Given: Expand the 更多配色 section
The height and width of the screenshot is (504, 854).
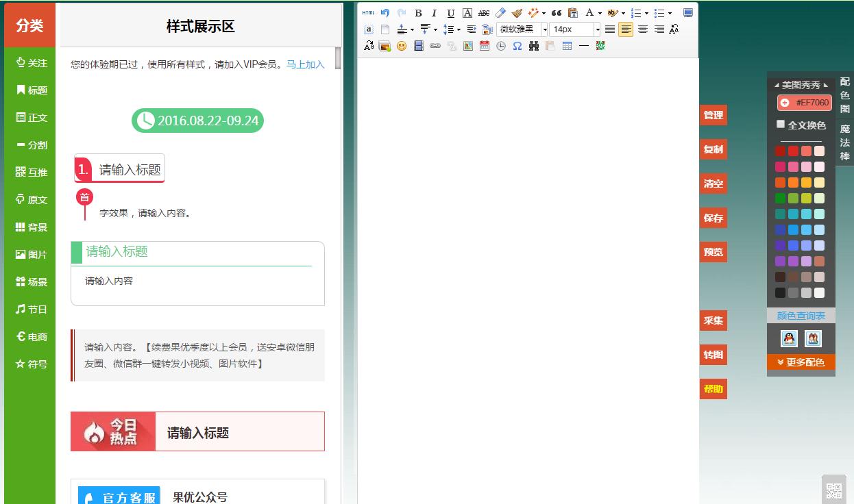Looking at the screenshot, I should (x=801, y=362).
